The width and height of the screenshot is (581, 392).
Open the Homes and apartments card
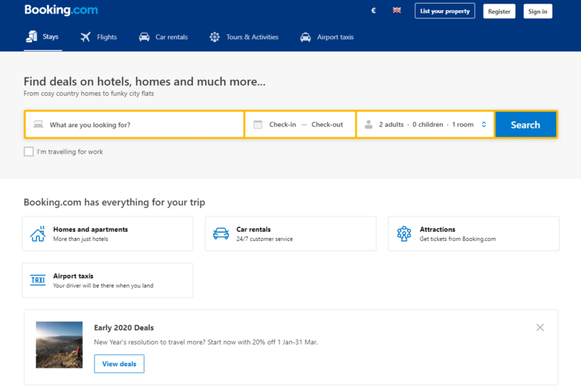tap(107, 234)
